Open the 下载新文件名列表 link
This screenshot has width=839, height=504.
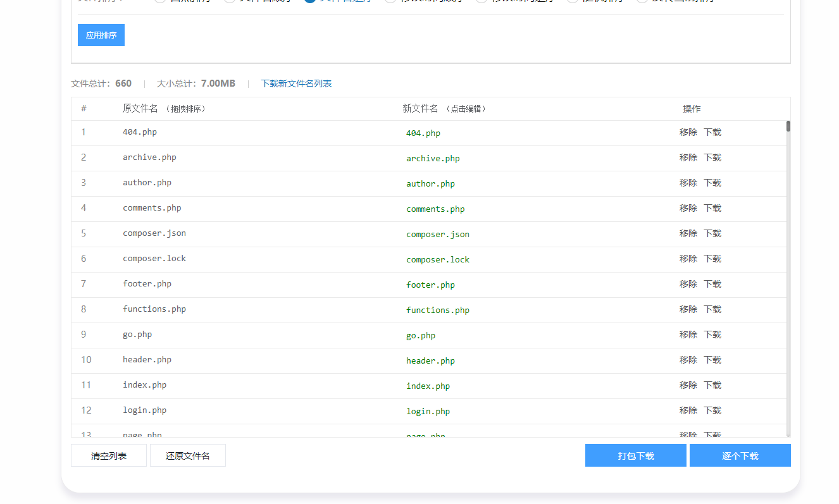295,83
